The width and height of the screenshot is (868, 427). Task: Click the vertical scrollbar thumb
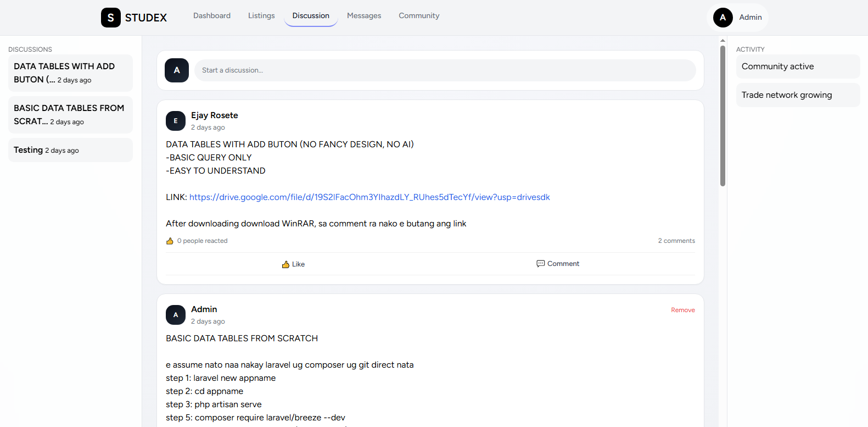[723, 116]
